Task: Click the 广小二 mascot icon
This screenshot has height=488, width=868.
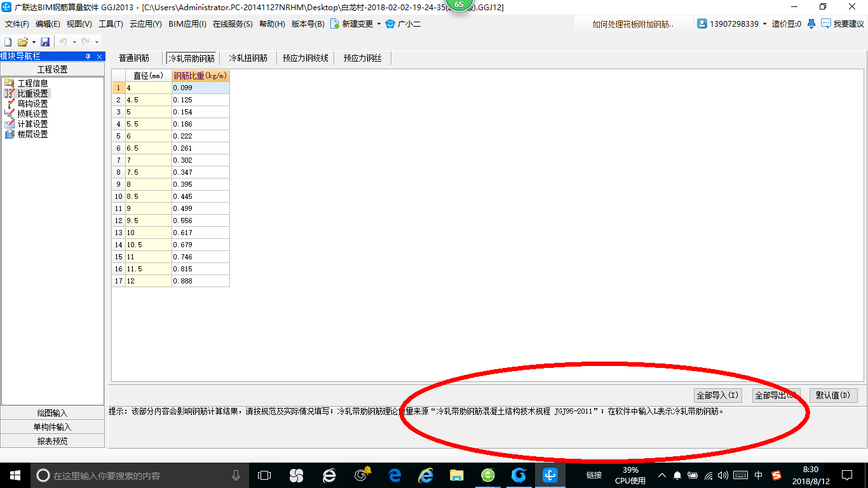Action: [390, 24]
